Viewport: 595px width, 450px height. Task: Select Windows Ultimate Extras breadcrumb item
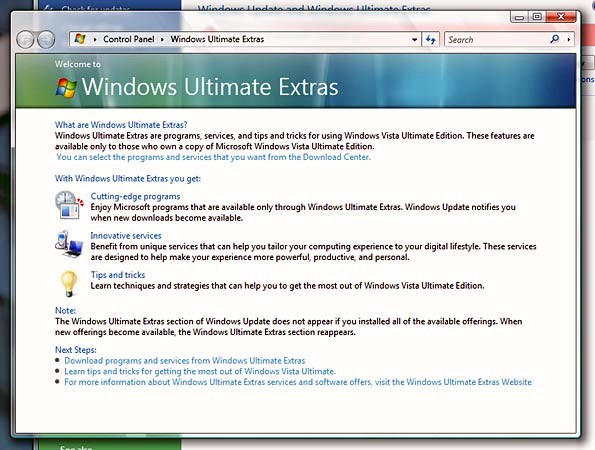[x=217, y=39]
